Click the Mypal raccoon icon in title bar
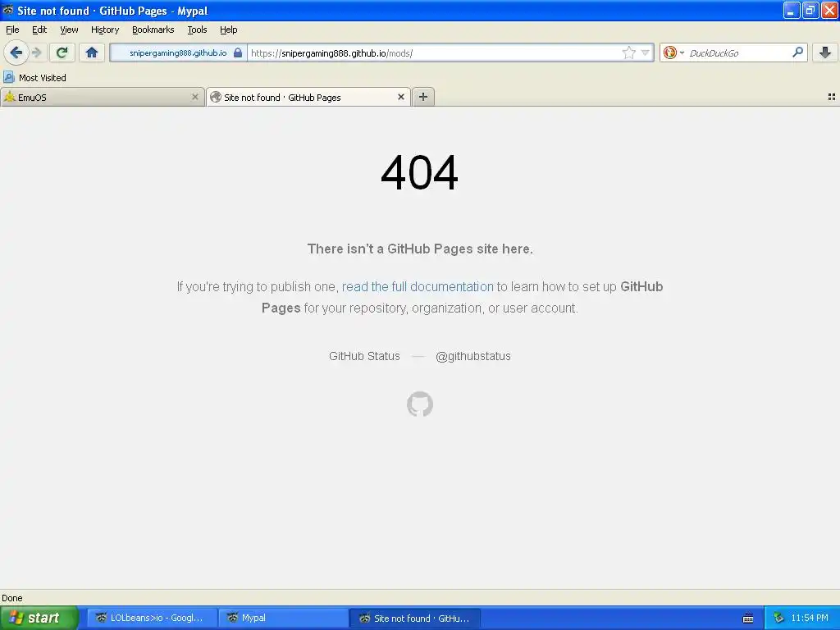 (x=8, y=10)
